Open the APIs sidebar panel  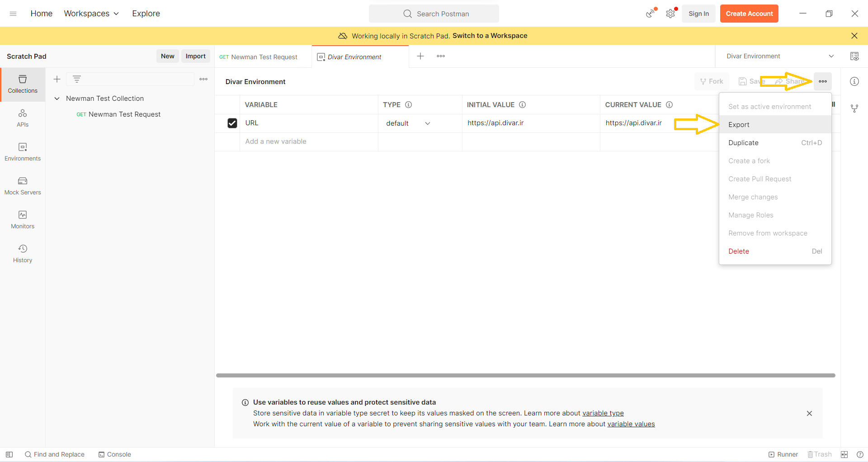[x=23, y=118]
